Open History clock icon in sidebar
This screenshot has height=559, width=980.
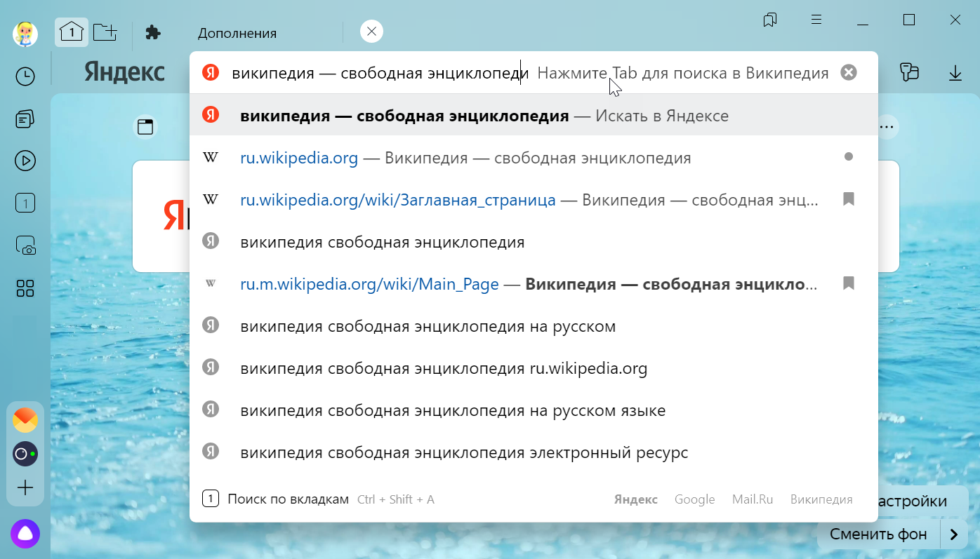tap(25, 76)
